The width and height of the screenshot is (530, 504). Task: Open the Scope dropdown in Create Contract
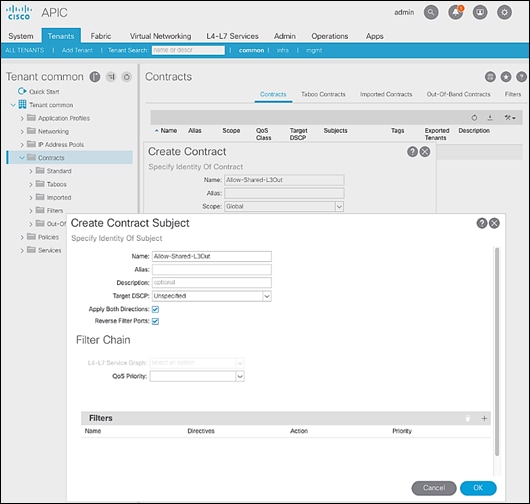[x=339, y=207]
